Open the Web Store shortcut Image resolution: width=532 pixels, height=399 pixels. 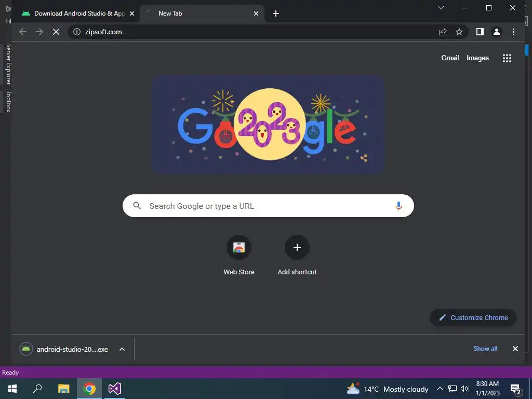239,256
